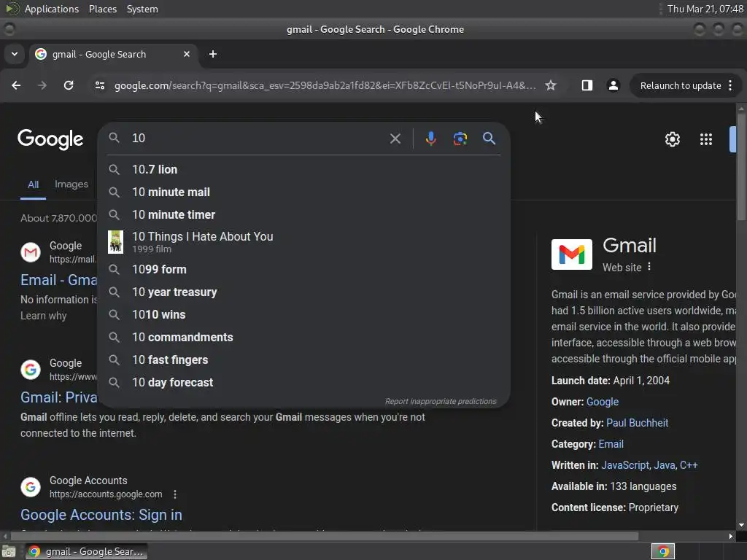Open Category Email link
Screen dimensions: 747x560
pyautogui.click(x=611, y=444)
